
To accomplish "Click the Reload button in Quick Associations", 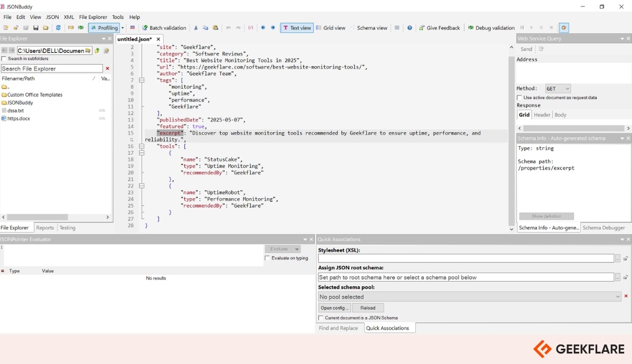I will (368, 308).
